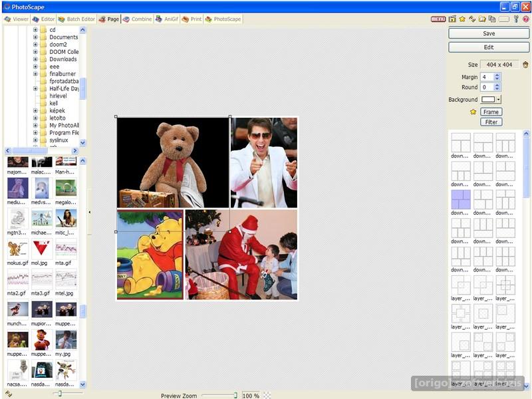This screenshot has height=399, width=532.
Task: Collapse the left panel with arrow handle
Action: coord(90,212)
